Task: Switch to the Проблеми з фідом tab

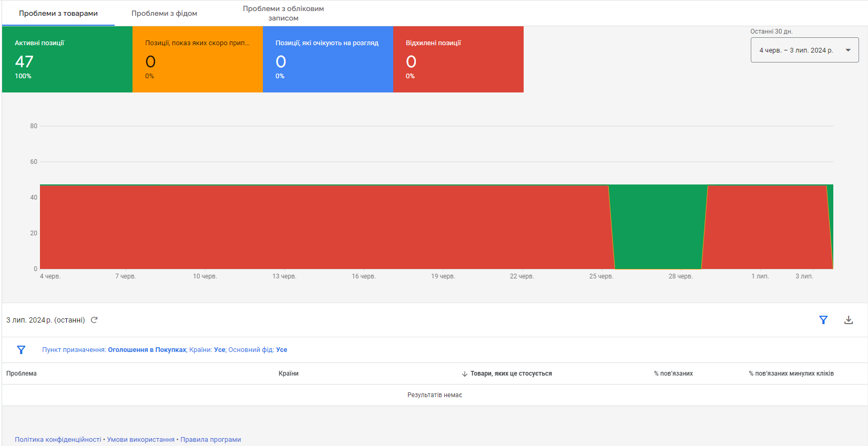Action: pyautogui.click(x=164, y=14)
